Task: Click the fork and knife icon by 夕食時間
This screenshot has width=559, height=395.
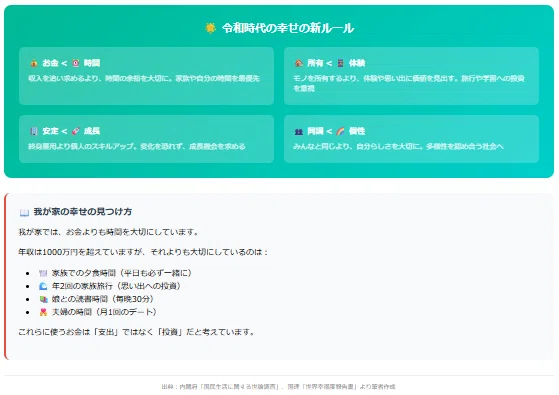Action: [x=43, y=273]
